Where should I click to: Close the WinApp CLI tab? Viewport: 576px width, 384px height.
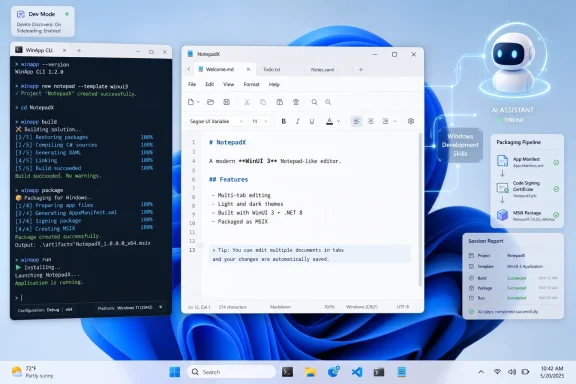[64, 50]
